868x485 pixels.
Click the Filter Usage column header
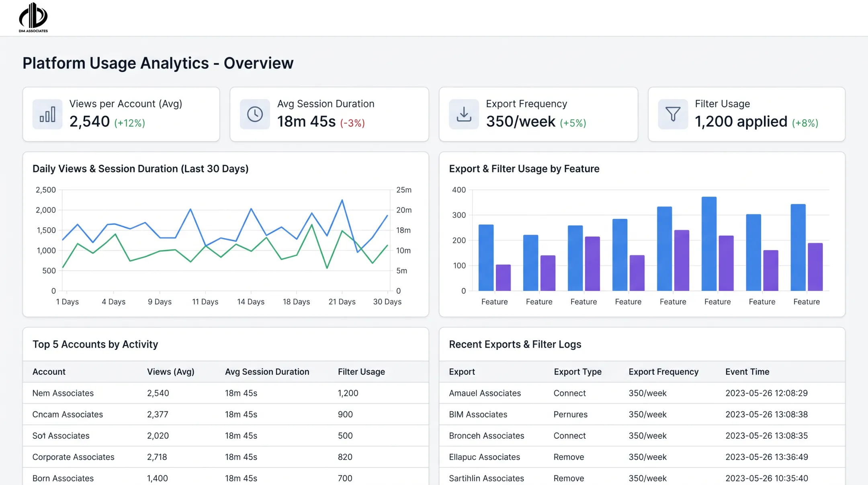pyautogui.click(x=361, y=372)
